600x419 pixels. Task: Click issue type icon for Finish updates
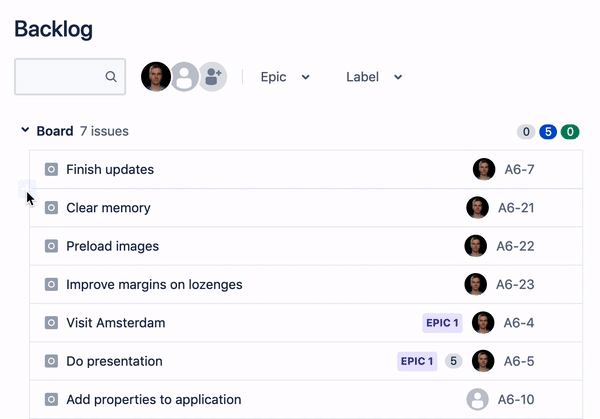click(51, 169)
